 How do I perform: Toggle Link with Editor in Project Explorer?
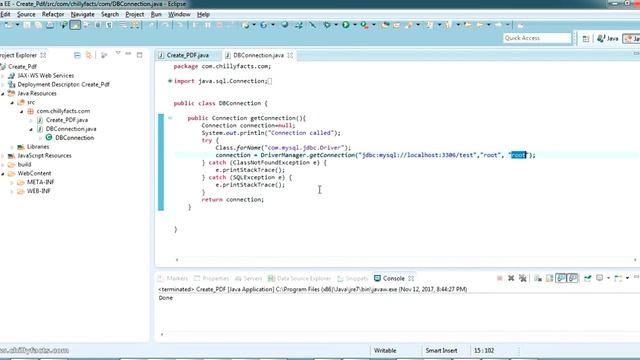(x=89, y=55)
